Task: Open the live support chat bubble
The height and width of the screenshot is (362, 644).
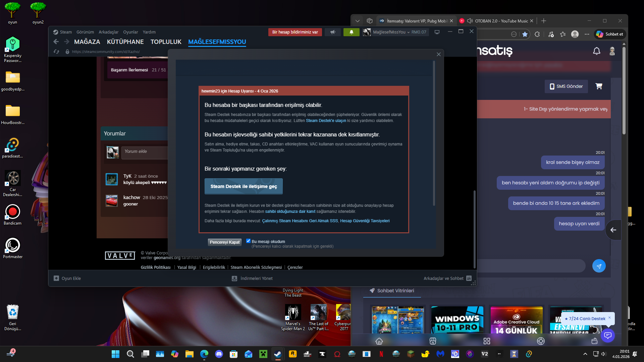Action: click(x=608, y=335)
